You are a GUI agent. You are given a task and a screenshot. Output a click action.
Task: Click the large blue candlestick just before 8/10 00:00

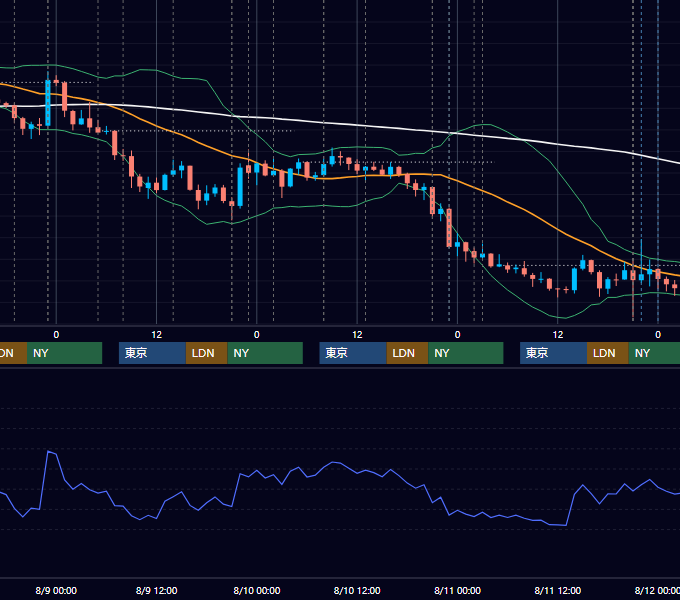point(240,187)
